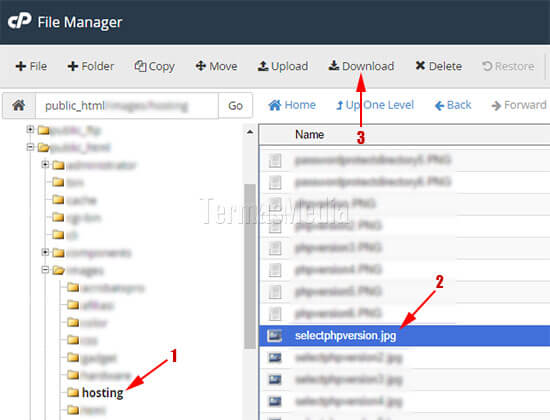Download the selected file
Viewport: 550px width, 420px height.
361,66
